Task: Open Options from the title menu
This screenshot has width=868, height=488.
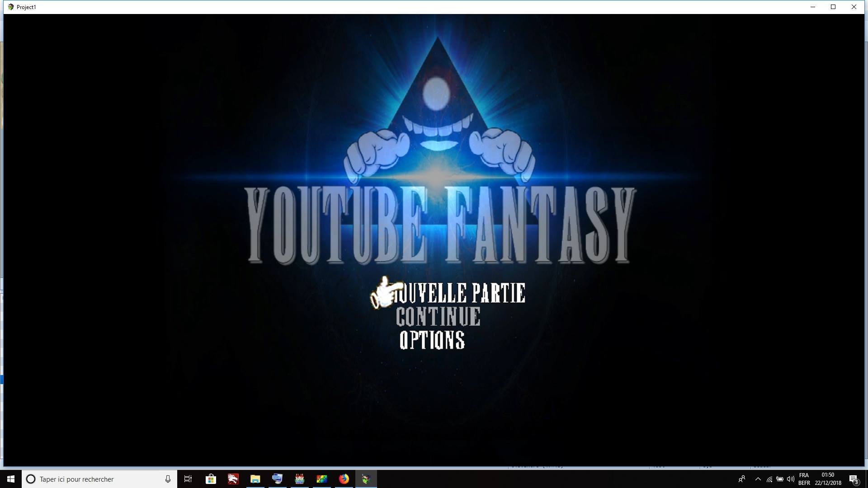Action: click(432, 340)
